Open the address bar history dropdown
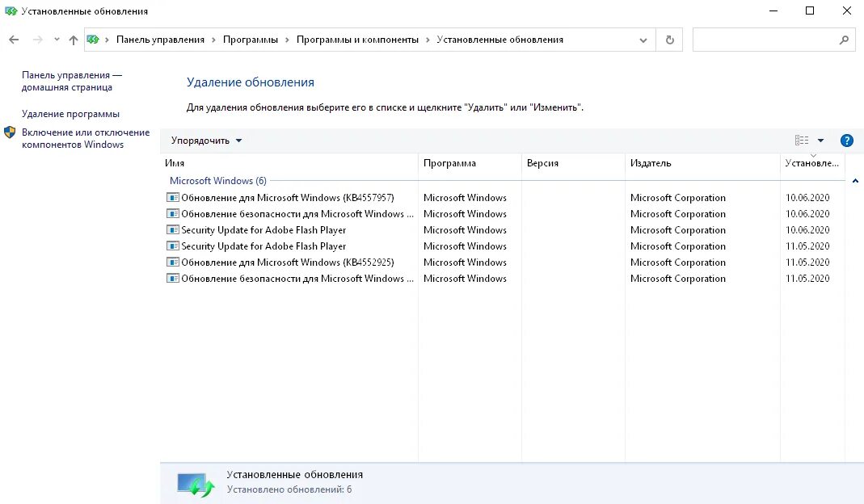This screenshot has height=504, width=864. pos(643,40)
